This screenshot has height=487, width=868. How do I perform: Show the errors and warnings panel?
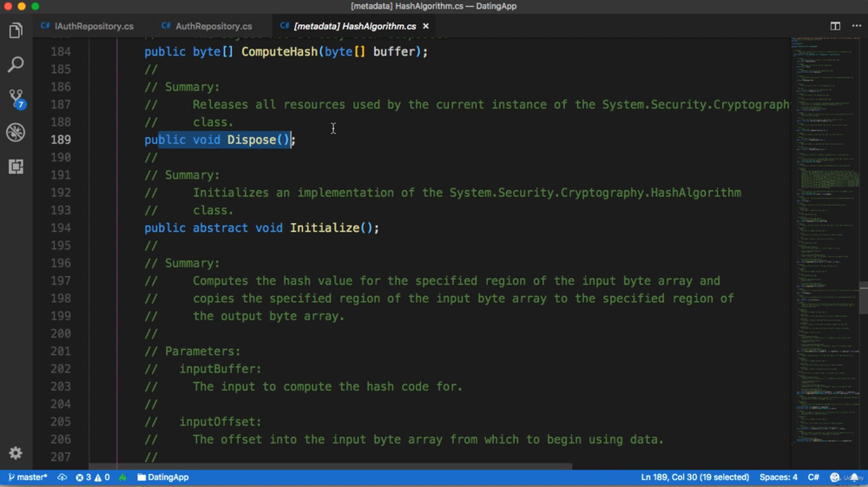93,477
